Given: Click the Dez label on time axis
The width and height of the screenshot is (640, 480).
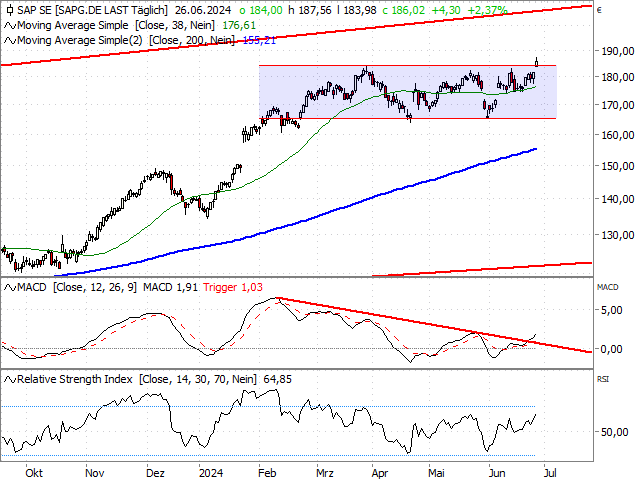Looking at the screenshot, I should click(x=155, y=473).
